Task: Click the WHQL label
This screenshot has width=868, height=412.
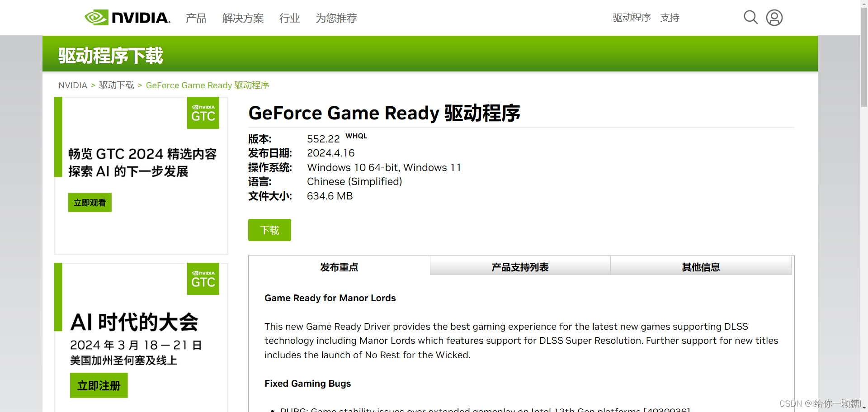Action: [x=356, y=136]
